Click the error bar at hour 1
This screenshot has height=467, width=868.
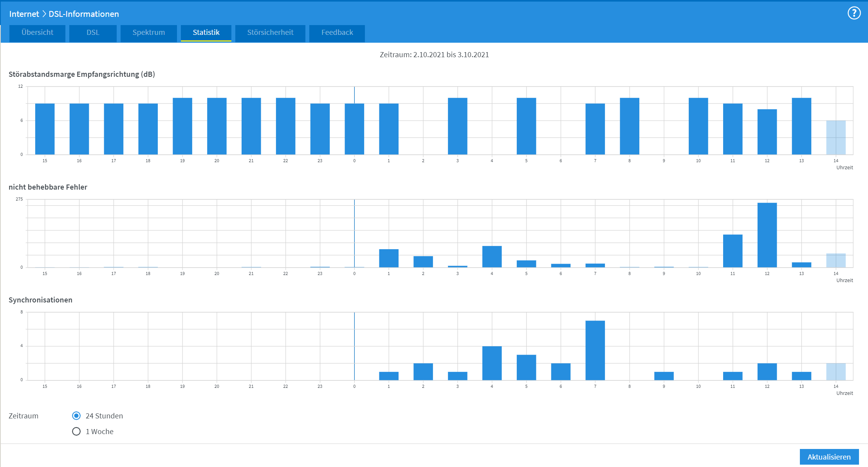[x=389, y=258]
